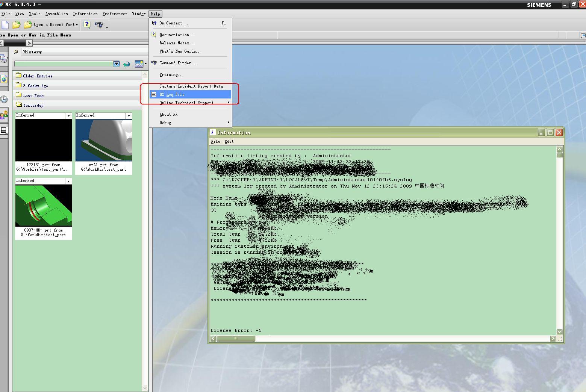Screen dimensions: 586x392
Task: Open the Preferences menu
Action: tap(115, 14)
